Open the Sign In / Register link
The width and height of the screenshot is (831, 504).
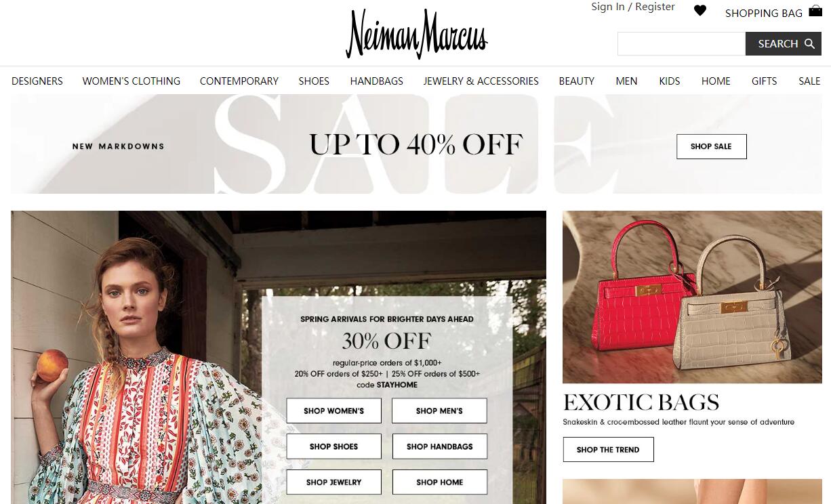click(633, 7)
